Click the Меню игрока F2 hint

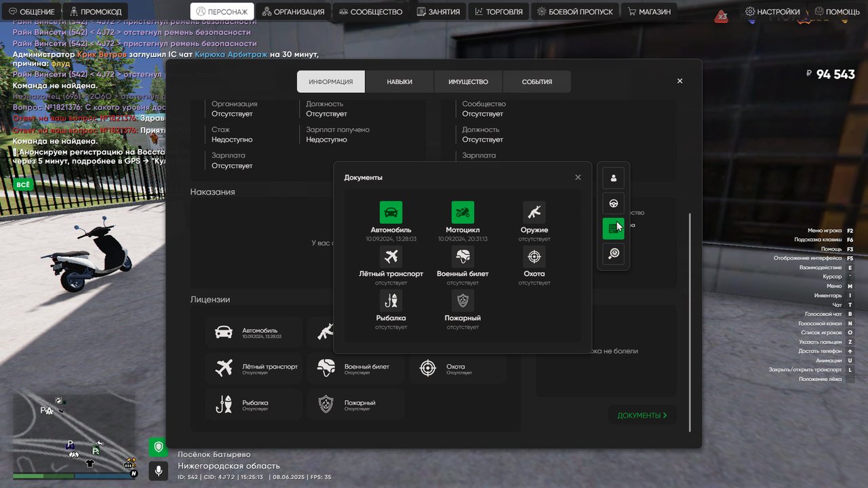830,230
